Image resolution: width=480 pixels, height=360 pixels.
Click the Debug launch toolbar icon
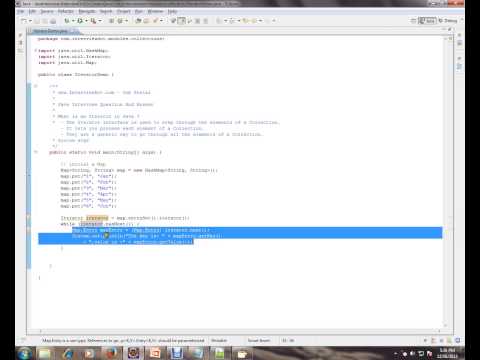[67, 21]
